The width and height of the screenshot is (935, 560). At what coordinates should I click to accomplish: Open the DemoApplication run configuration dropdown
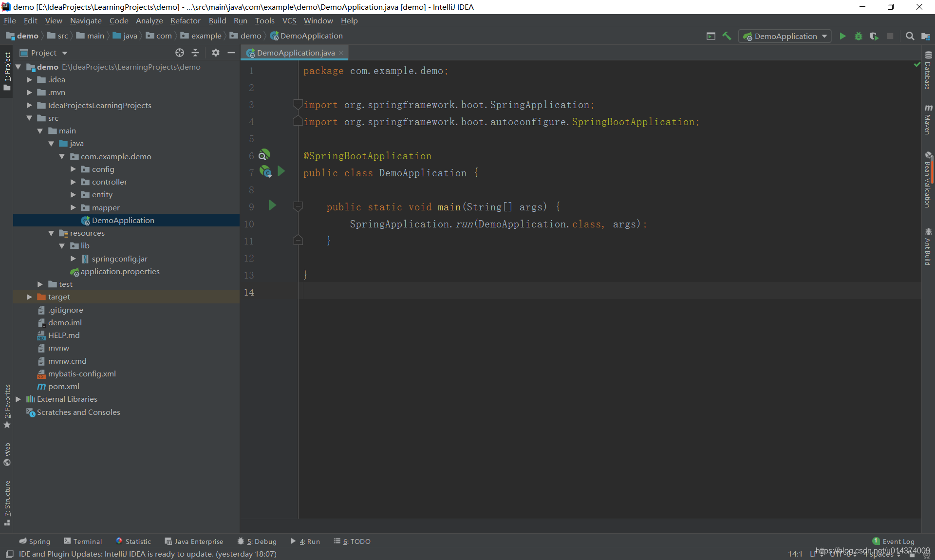pyautogui.click(x=785, y=36)
